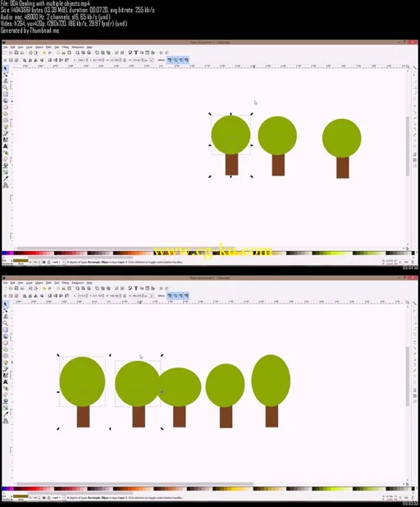This screenshot has height=507, width=420.
Task: Click the selected leftmost tree crown in three-tree frame
Action: point(231,135)
